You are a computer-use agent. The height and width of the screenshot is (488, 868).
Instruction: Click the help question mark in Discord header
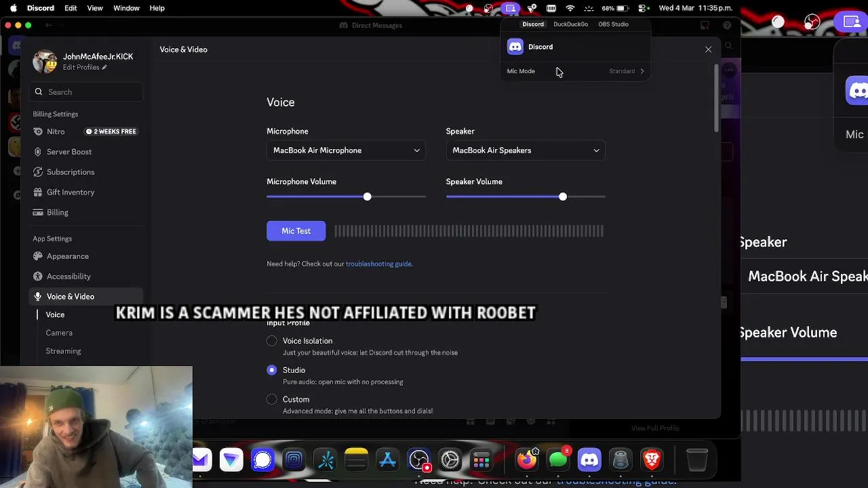coord(727,25)
